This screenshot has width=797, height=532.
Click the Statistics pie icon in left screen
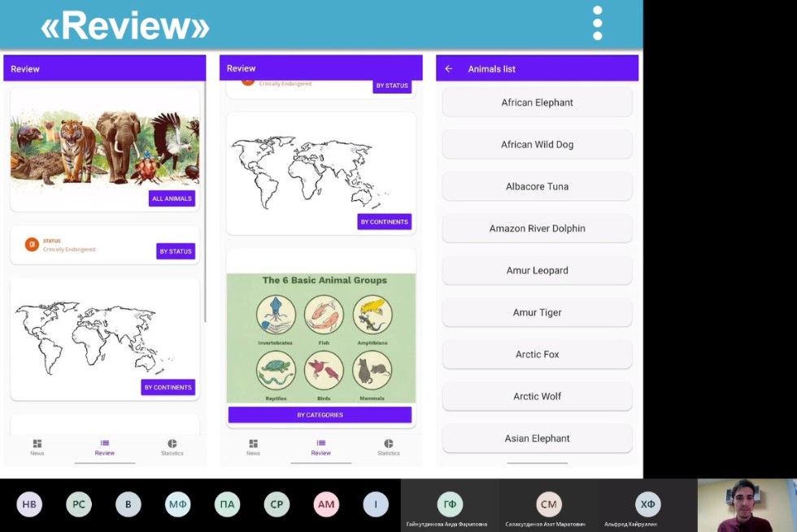point(172,444)
